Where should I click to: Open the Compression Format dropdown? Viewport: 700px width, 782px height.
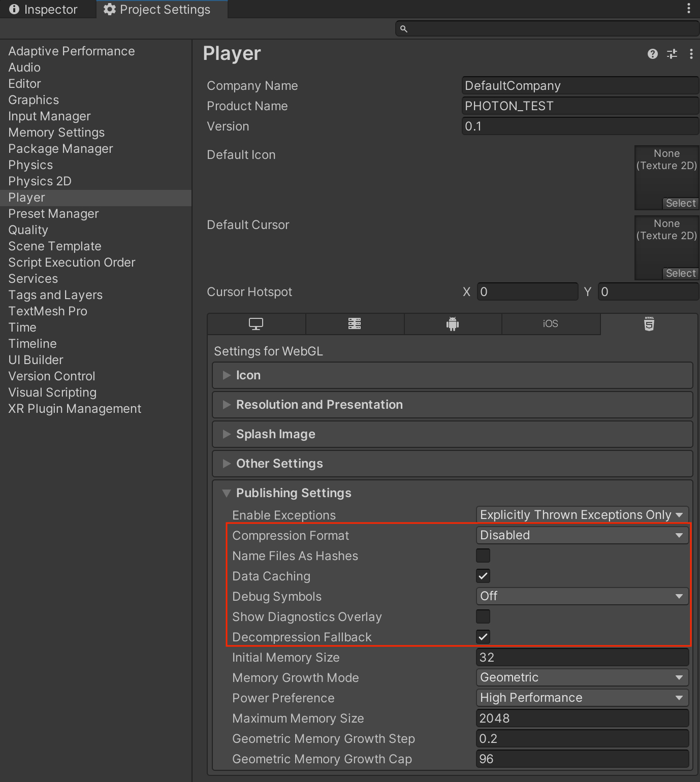click(582, 535)
